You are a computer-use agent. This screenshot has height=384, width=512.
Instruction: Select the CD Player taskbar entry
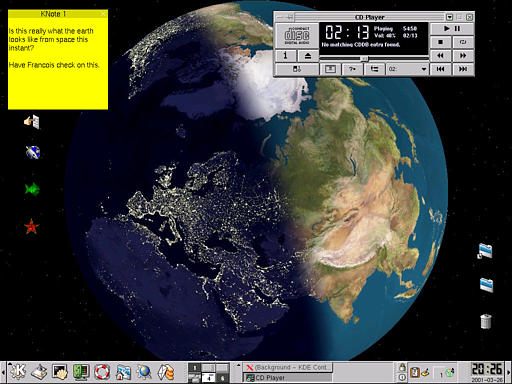tap(287, 377)
